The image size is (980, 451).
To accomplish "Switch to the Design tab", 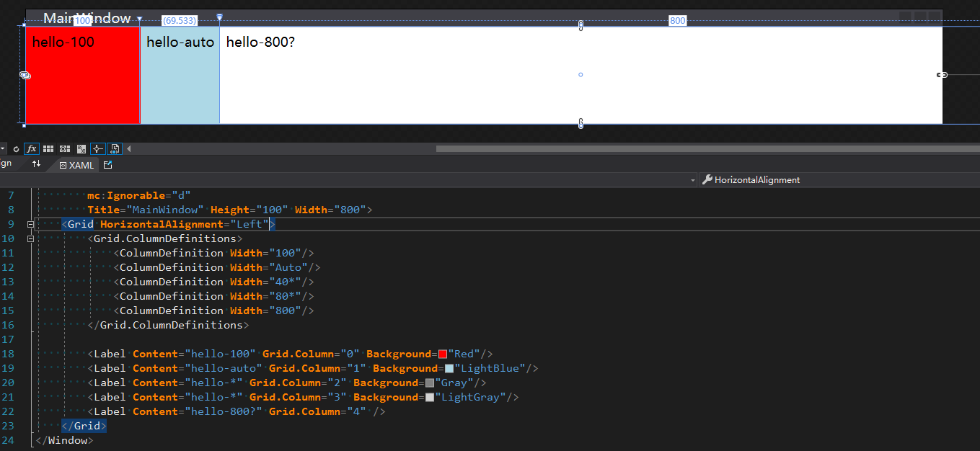I will click(x=6, y=163).
